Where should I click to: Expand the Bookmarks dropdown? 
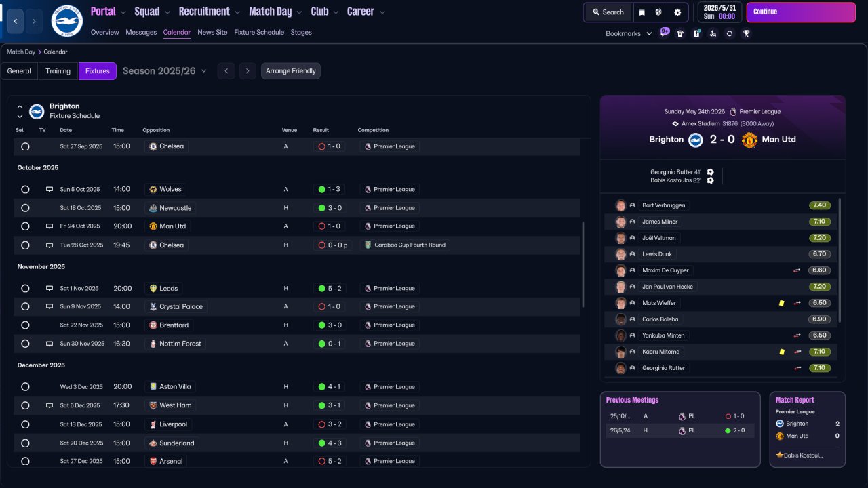coord(629,33)
